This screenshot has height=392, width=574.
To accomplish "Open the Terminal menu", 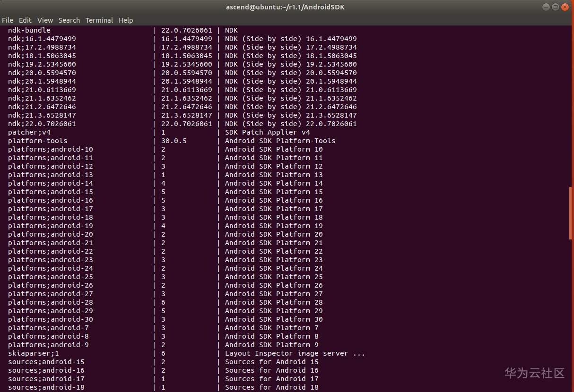I will pyautogui.click(x=99, y=20).
